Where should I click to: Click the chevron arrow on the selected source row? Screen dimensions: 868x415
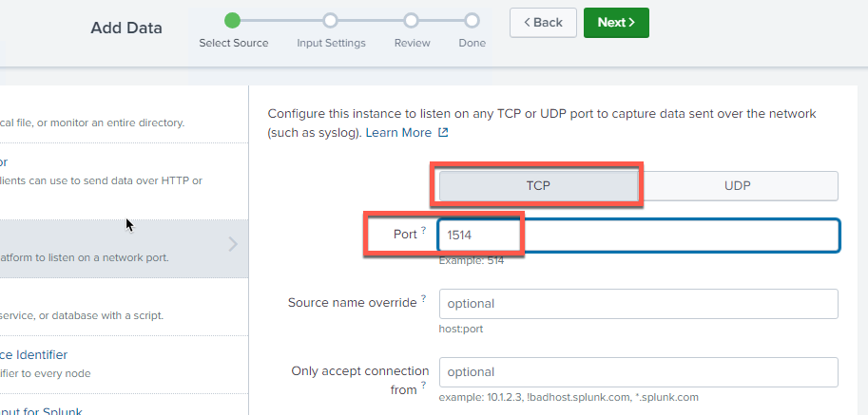[x=234, y=245]
